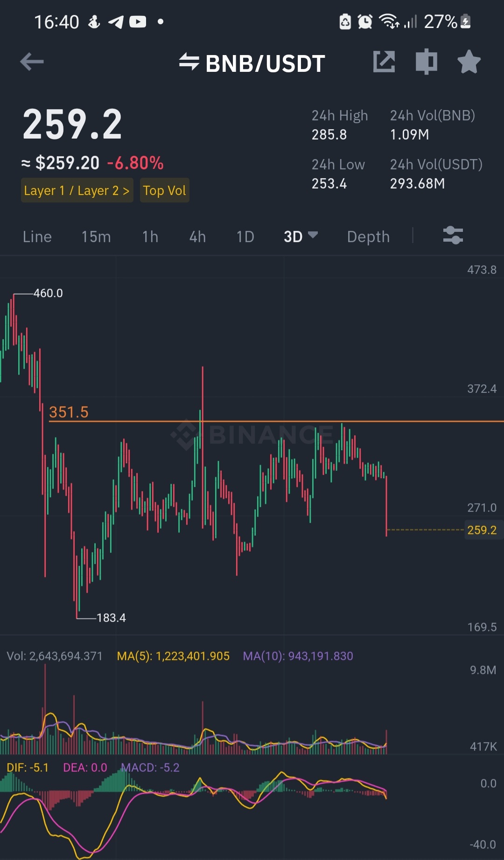Image resolution: width=504 pixels, height=860 pixels.
Task: Tap the 183.4 low marker on chart
Action: pos(111,618)
